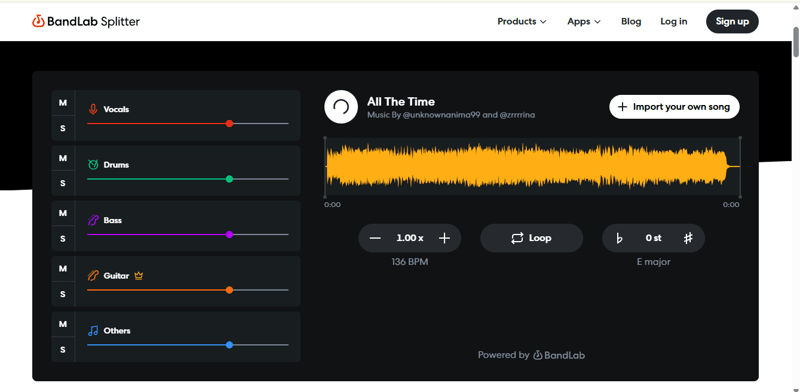Mute the Others track
Viewport: 800px width, 392px height.
[x=63, y=324]
